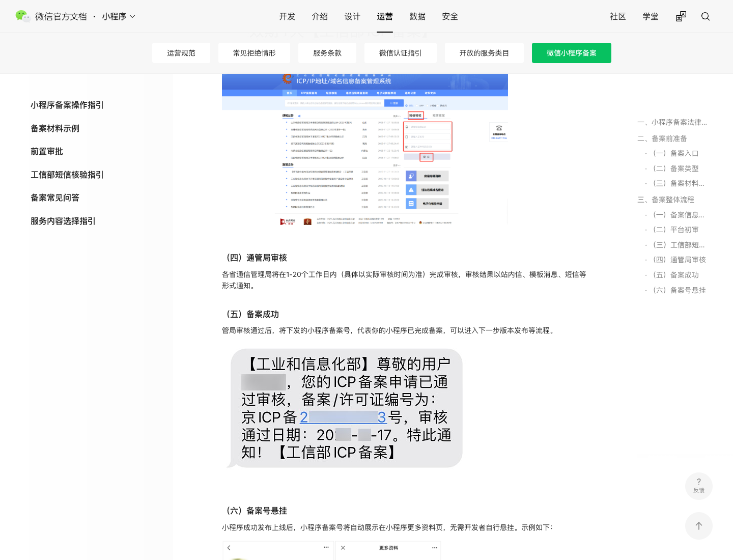Open the developer tools icon beside 学堂
The width and height of the screenshot is (733, 560).
click(x=681, y=16)
